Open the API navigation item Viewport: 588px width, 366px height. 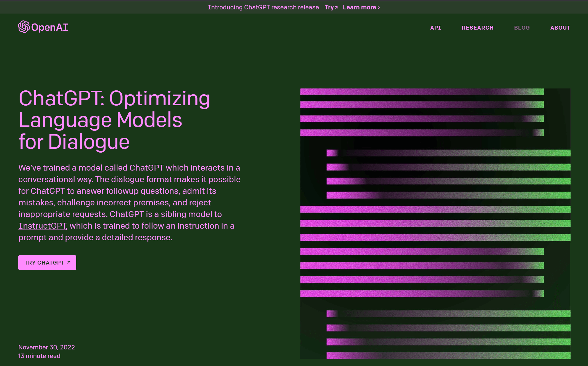pos(435,28)
